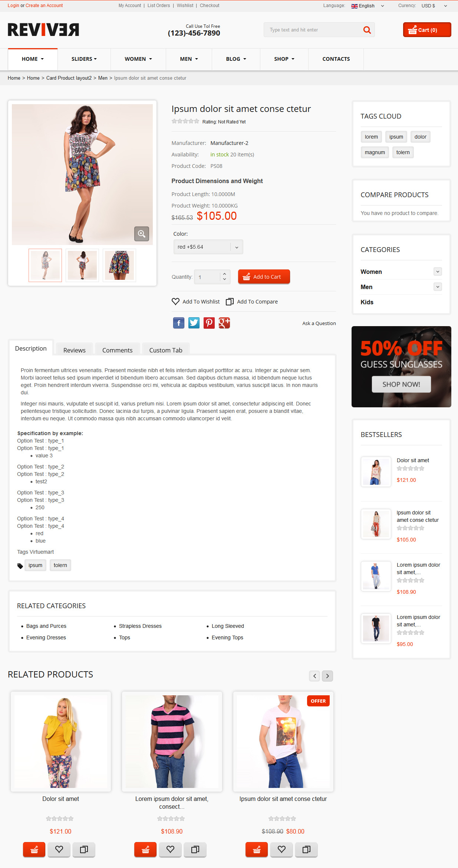This screenshot has width=458, height=868.
Task: Click compare icon under Ipsum dolor related product
Action: click(306, 849)
